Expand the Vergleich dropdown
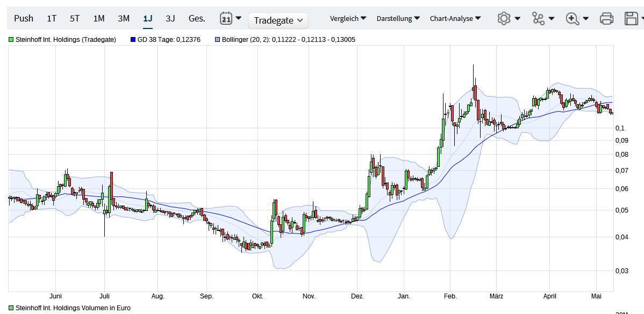644x314 pixels. point(348,18)
